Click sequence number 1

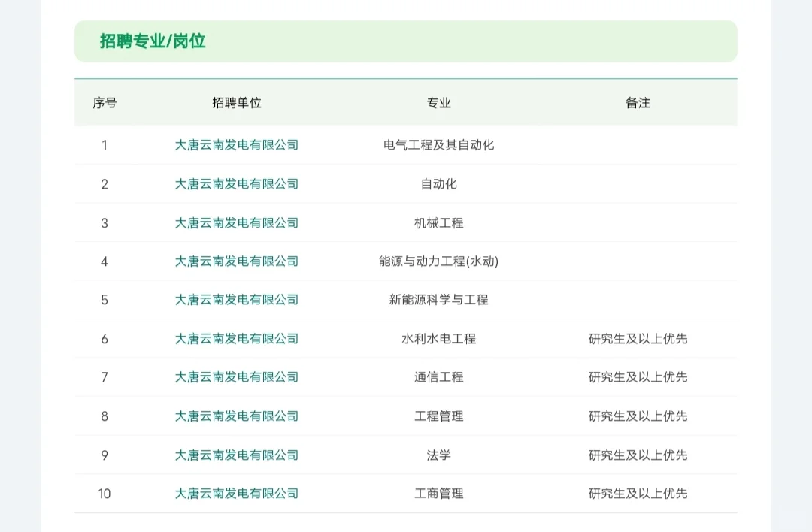(105, 145)
